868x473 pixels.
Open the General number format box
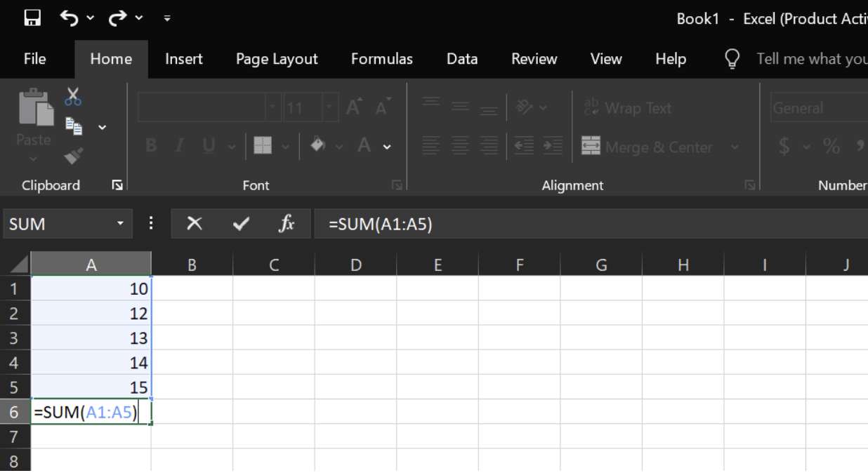point(819,108)
